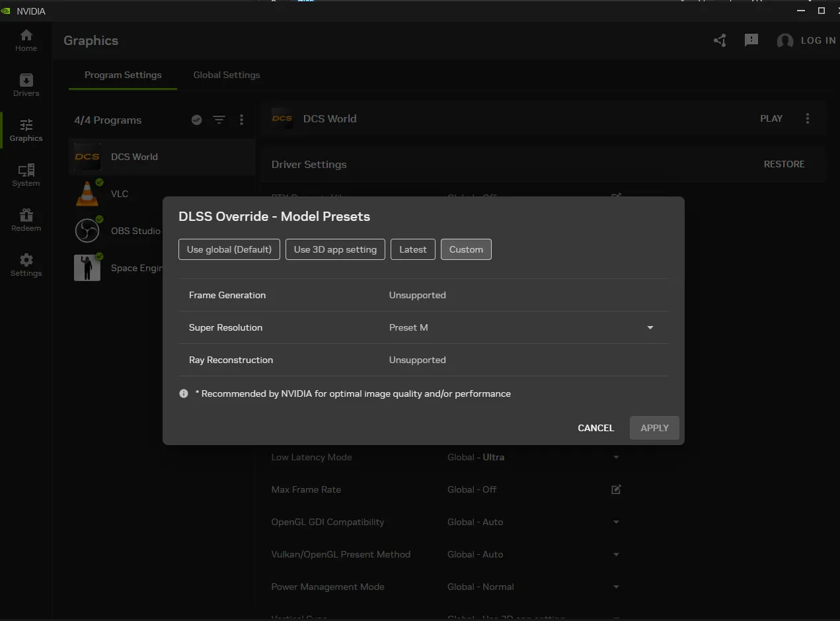Open programs list more options menu
Screen dimensions: 840x621
click(x=241, y=120)
